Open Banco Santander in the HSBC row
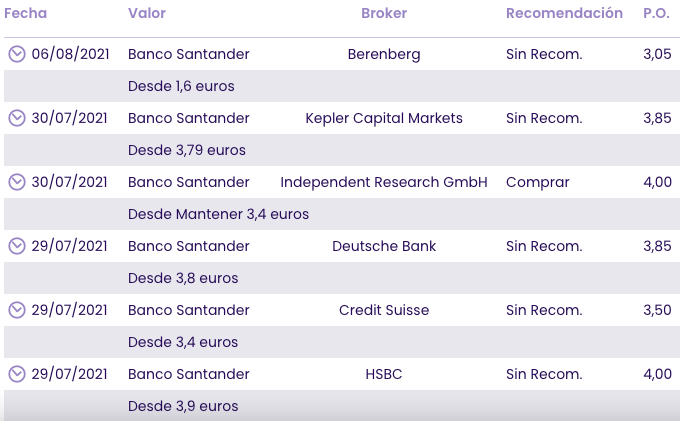The image size is (680, 421). (189, 374)
